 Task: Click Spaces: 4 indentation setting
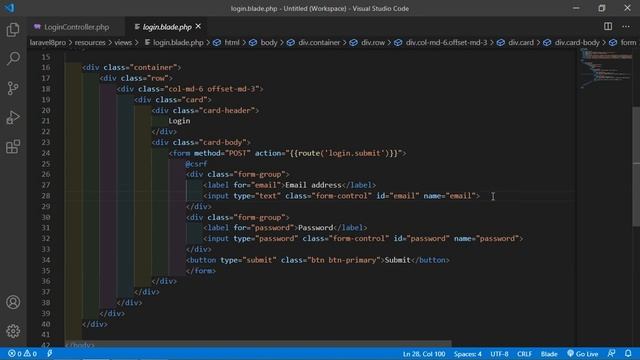click(x=468, y=354)
